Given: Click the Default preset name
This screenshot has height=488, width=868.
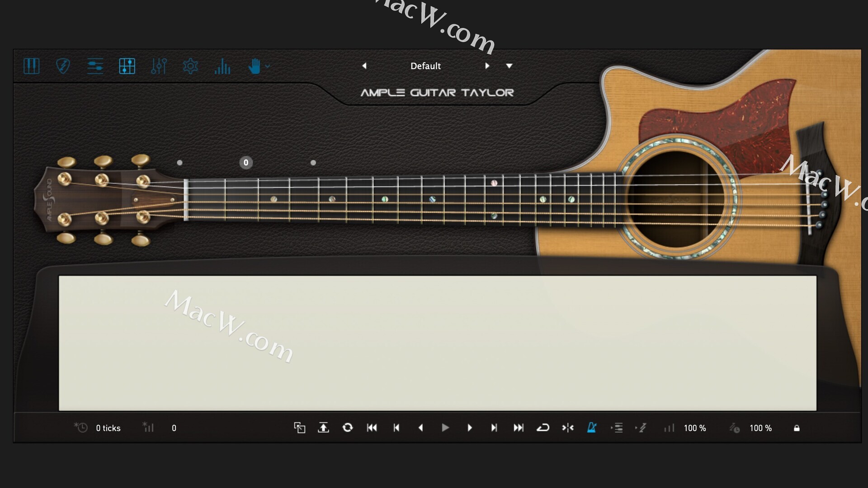Looking at the screenshot, I should click(x=425, y=66).
